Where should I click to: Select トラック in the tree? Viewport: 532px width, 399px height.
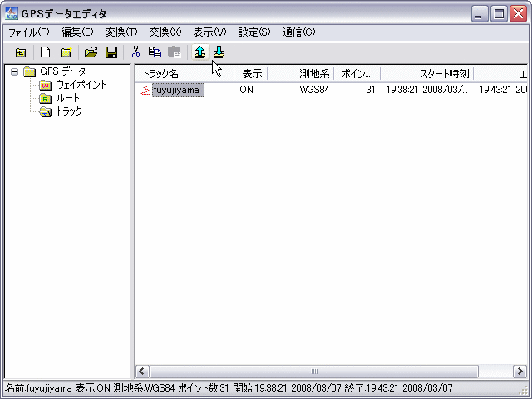tap(69, 111)
